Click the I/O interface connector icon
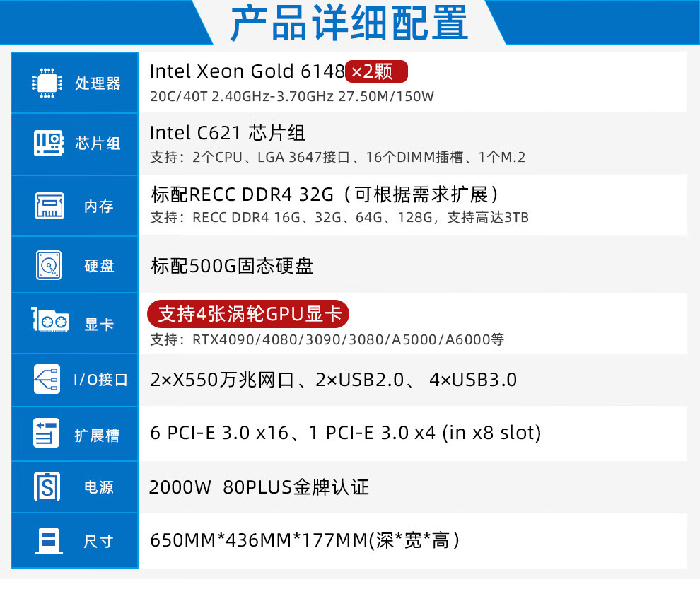This screenshot has height=594, width=700. 47,379
